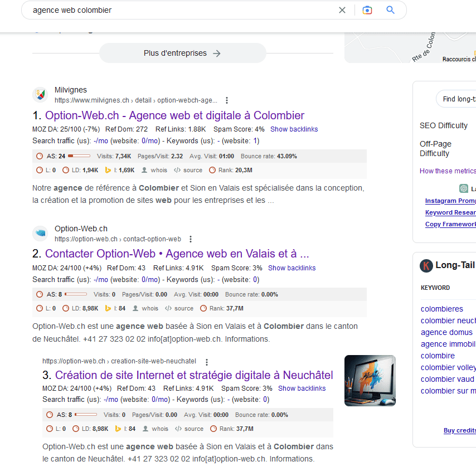Click the monitor thumbnail beside the third result
Image resolution: width=476 pixels, height=476 pixels.
tap(370, 381)
